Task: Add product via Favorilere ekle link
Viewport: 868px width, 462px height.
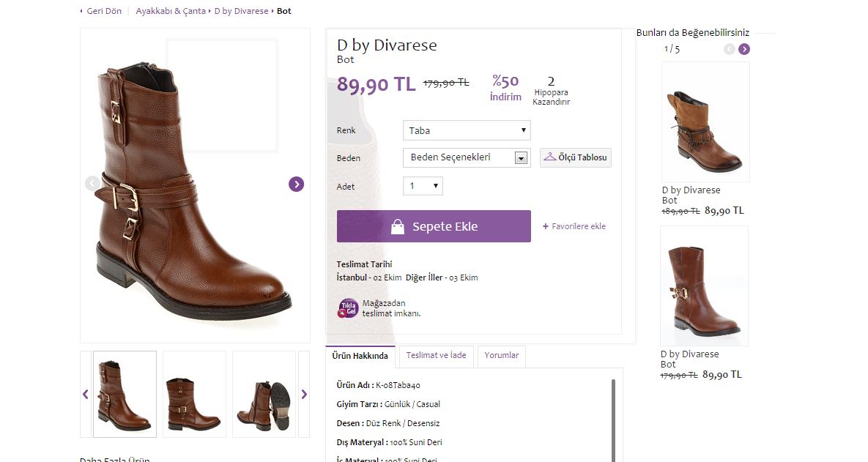Action: point(574,226)
